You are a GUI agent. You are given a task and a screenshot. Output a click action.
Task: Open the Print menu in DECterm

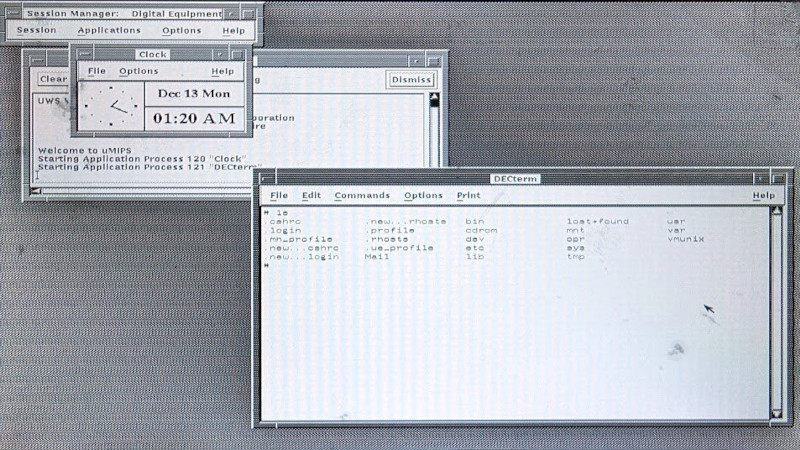[x=468, y=195]
